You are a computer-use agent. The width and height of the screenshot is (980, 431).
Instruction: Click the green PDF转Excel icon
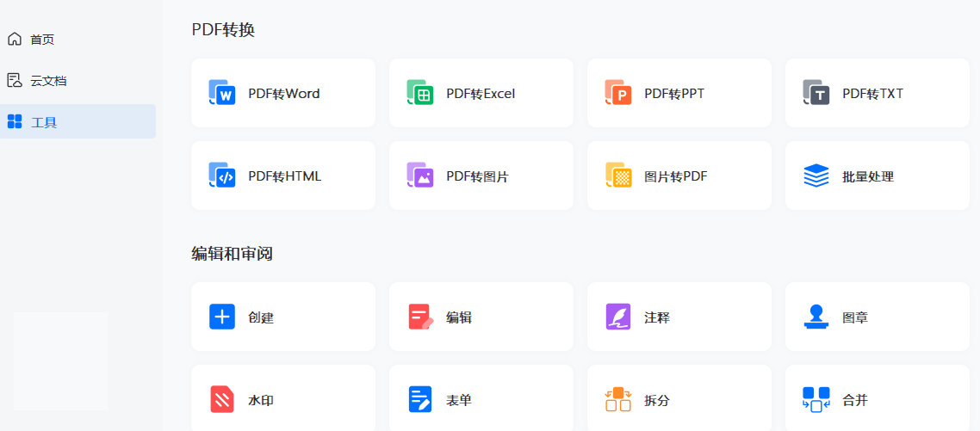tap(420, 92)
